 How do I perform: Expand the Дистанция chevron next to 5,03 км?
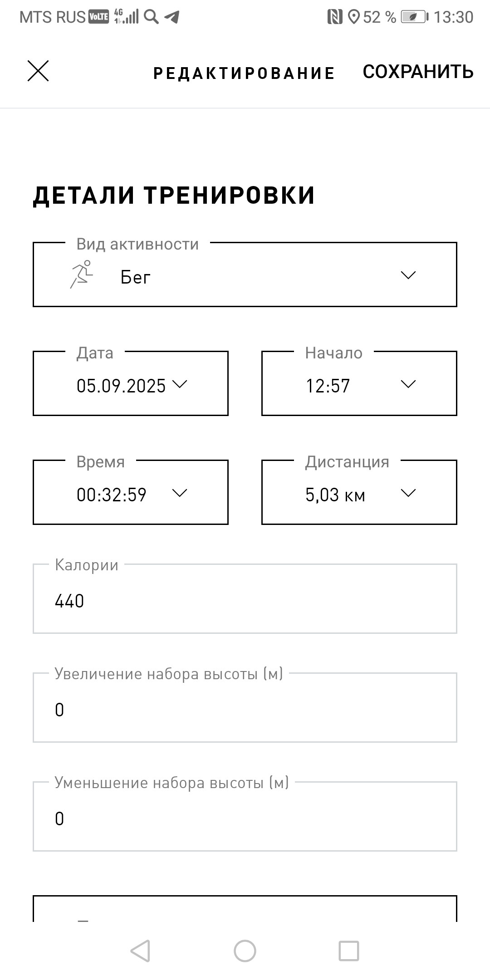408,493
